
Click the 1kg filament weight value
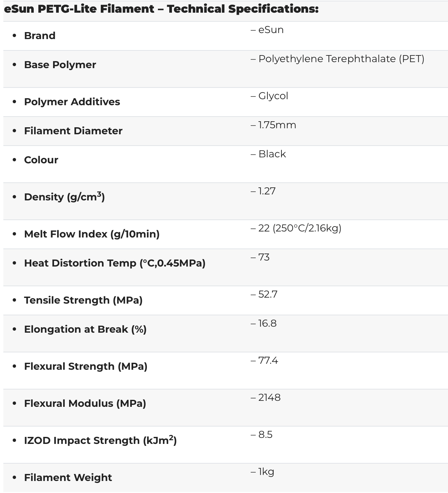tap(262, 472)
